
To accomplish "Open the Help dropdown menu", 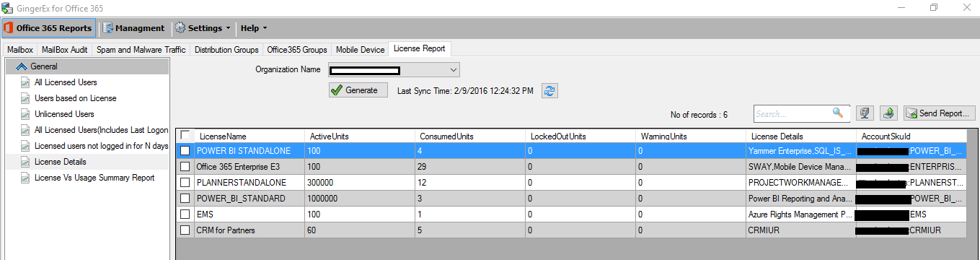I will [x=254, y=28].
